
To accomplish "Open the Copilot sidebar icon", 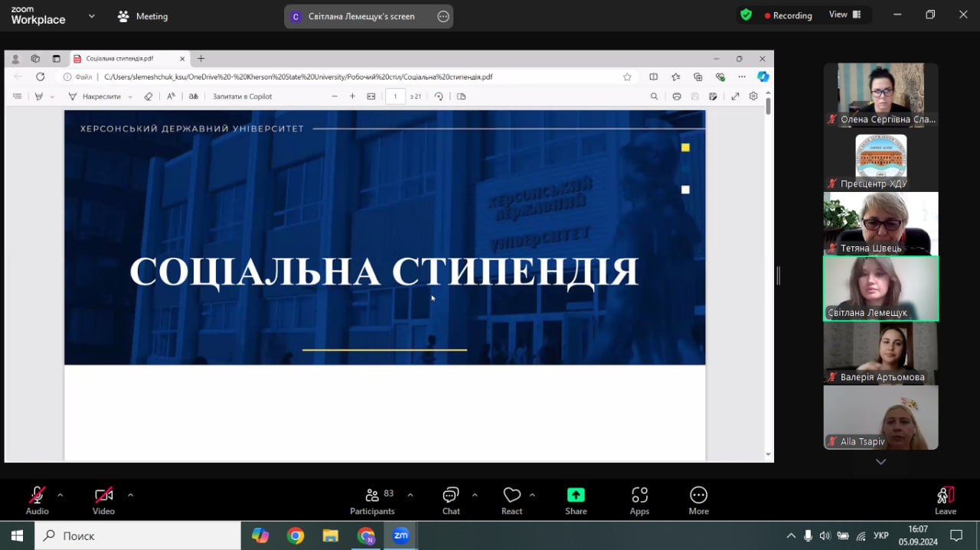I will (763, 76).
